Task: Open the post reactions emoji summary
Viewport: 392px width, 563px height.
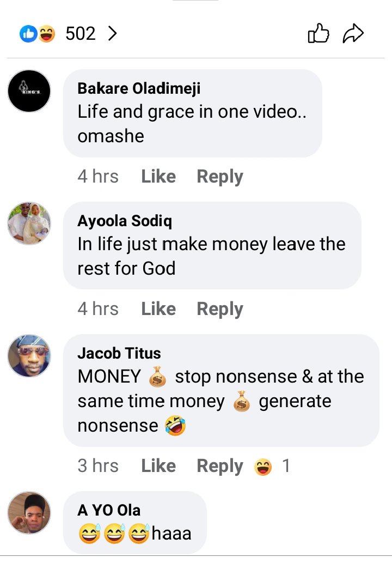Action: pos(37,34)
